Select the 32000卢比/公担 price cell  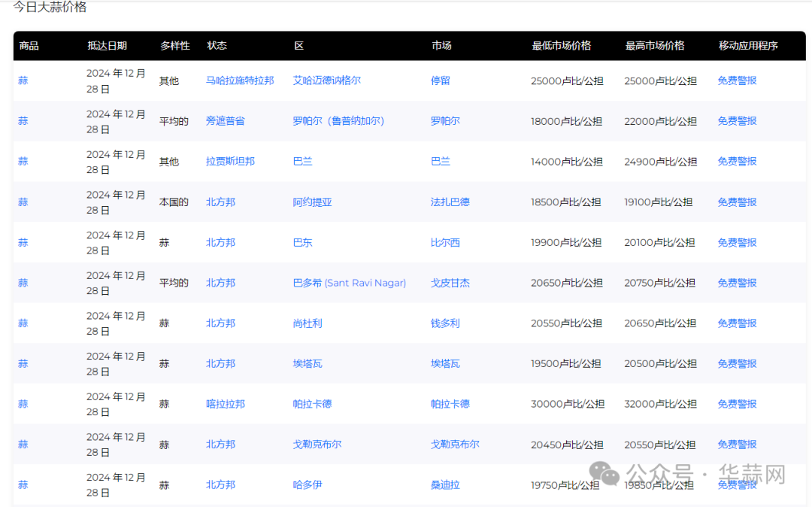coord(660,404)
